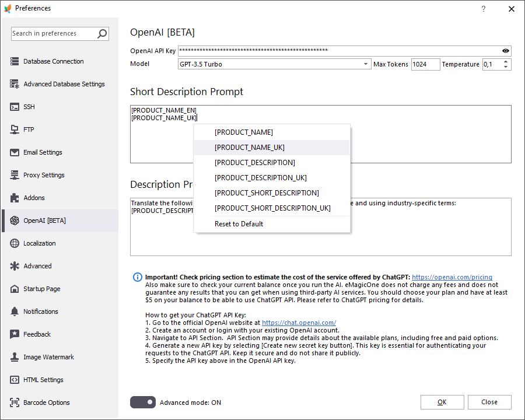This screenshot has height=420, width=525.
Task: Click the Database Connection icon in sidebar
Action: [x=15, y=61]
